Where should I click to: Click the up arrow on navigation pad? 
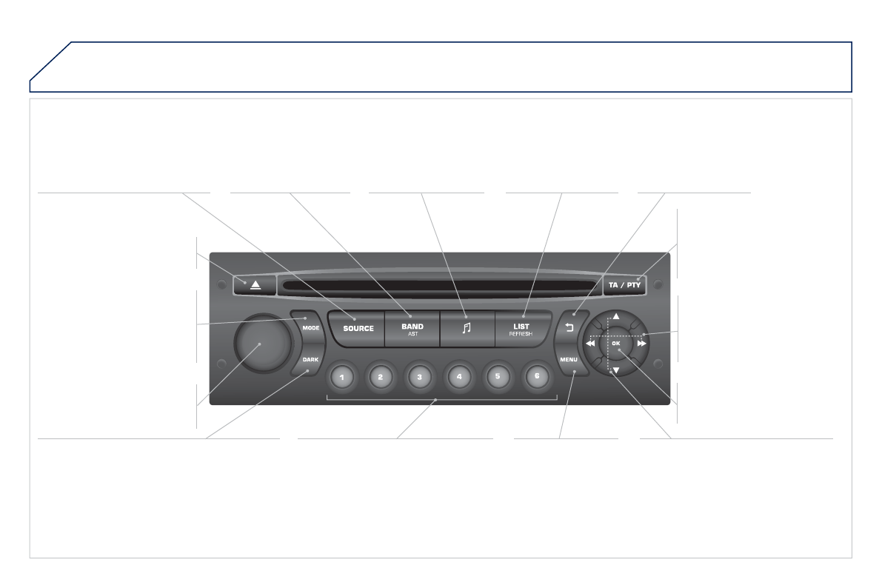pos(616,317)
